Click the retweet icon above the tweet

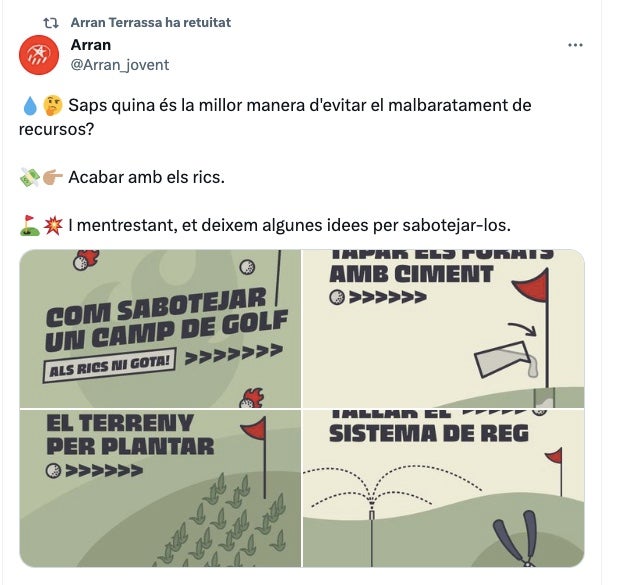pos(51,23)
